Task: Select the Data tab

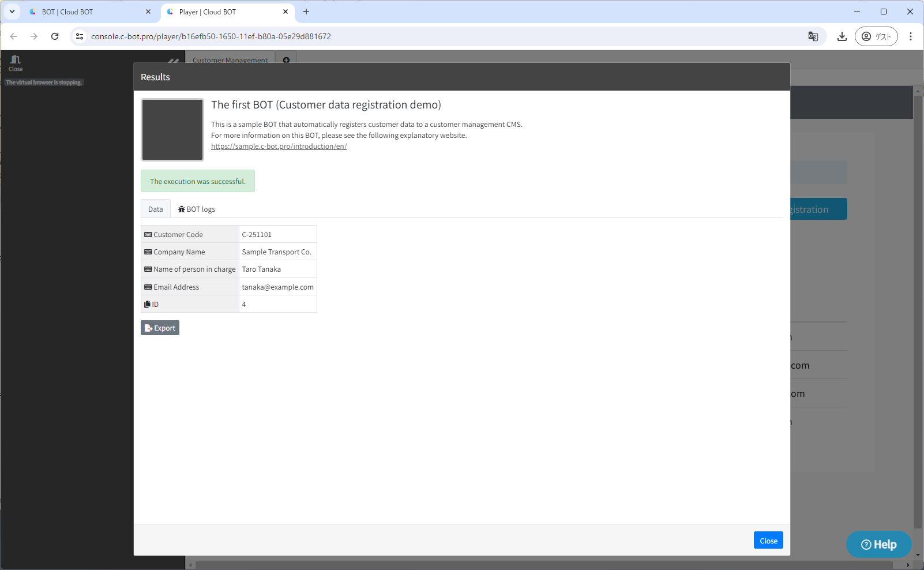Action: [x=156, y=209]
